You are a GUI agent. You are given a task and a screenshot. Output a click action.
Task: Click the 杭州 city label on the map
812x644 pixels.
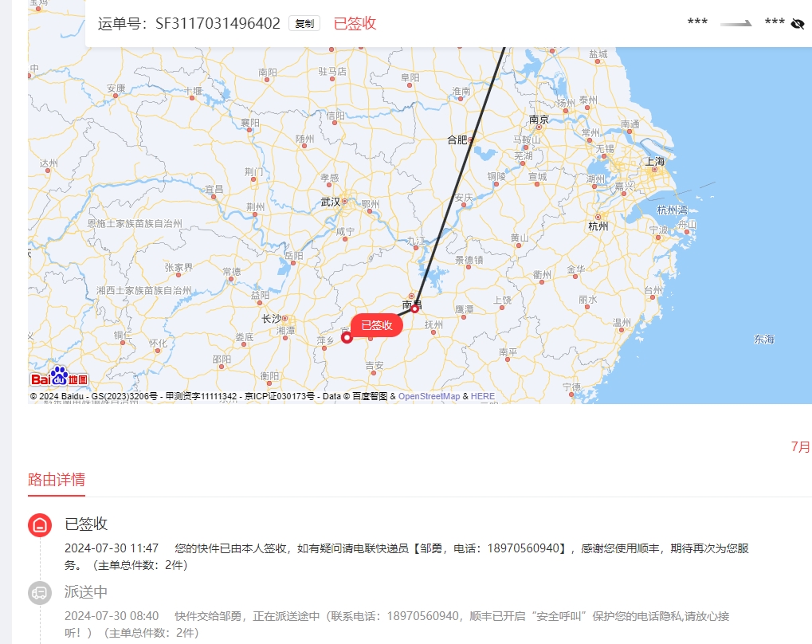coord(598,226)
